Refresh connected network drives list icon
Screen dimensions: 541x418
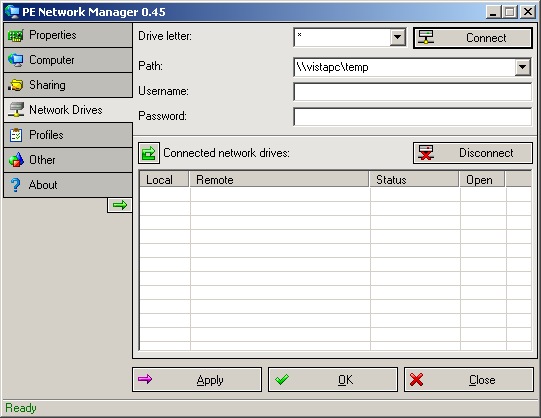pyautogui.click(x=149, y=153)
